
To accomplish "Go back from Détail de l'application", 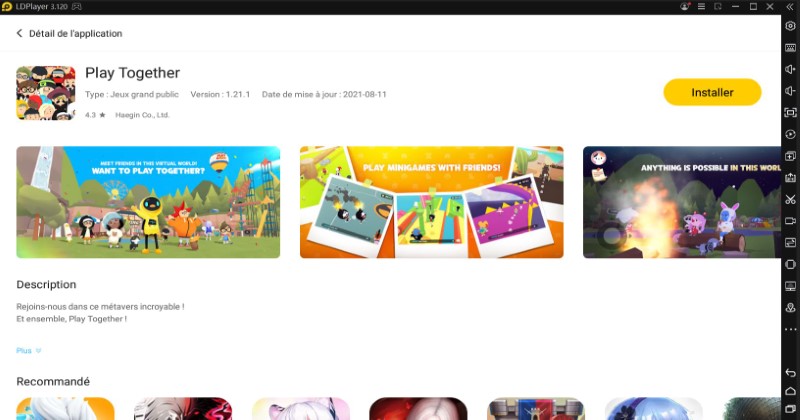I will coord(19,33).
